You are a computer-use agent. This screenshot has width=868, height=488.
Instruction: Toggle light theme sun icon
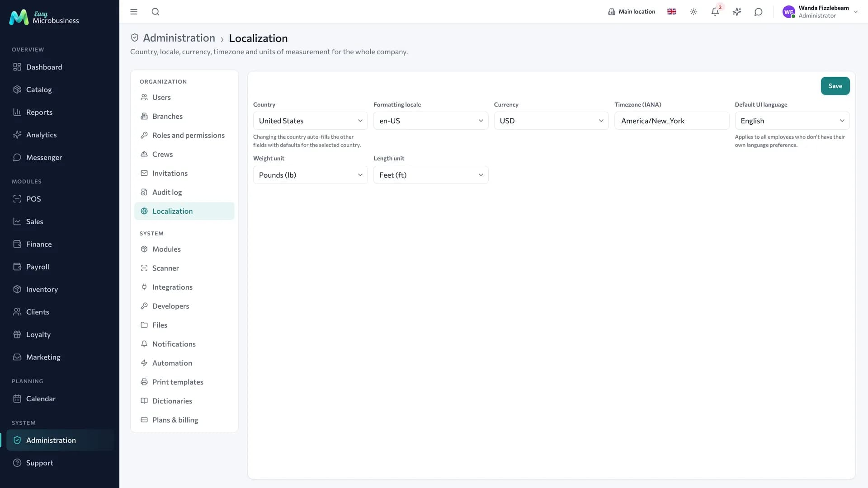coord(693,12)
